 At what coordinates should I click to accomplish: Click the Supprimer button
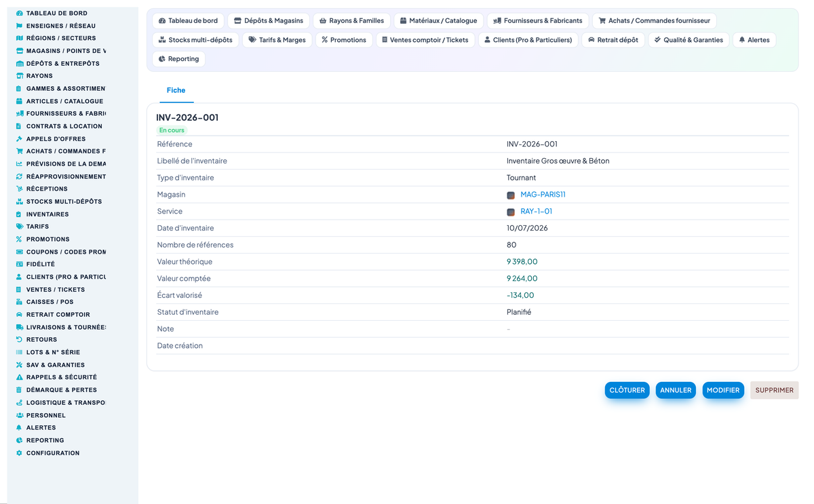(x=775, y=390)
